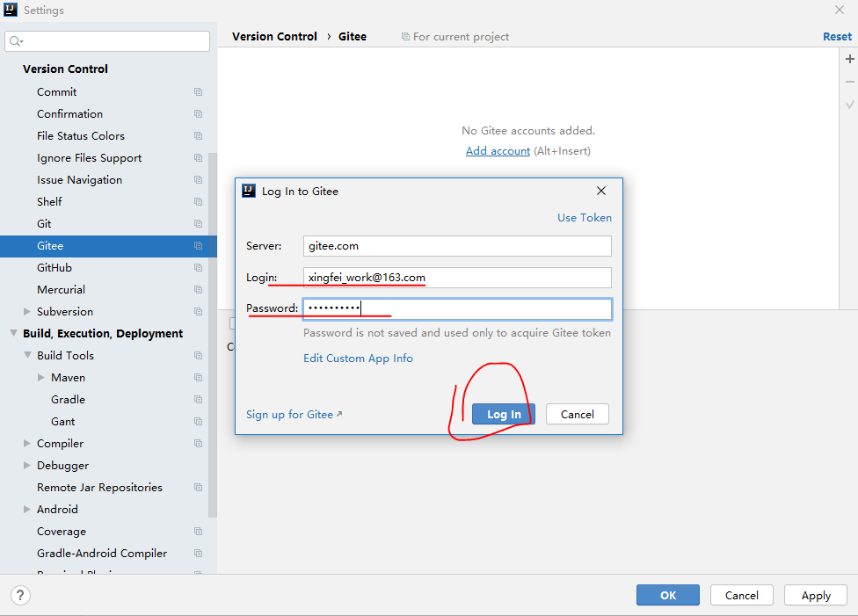Screen dimensions: 858x616
Task: Open help via the question mark icon
Action: (x=20, y=595)
